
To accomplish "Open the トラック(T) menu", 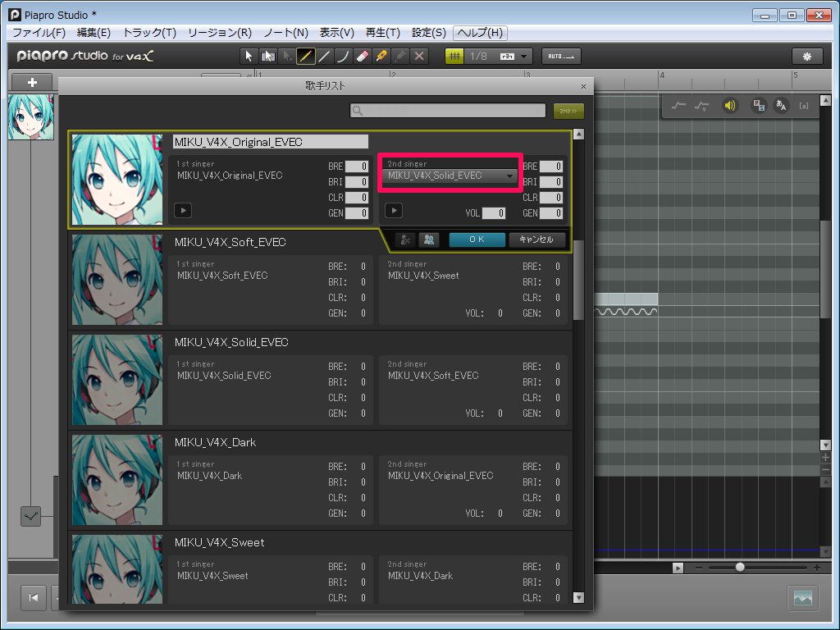I will point(149,33).
